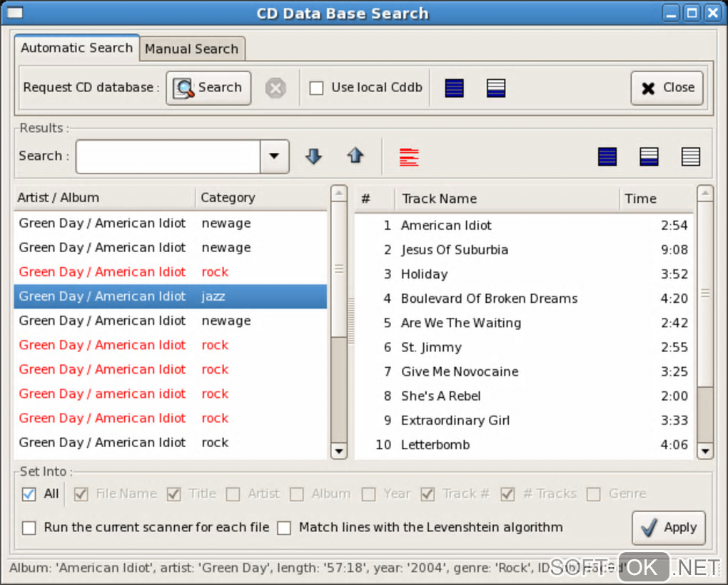
Task: Toggle red lines display icon in Results
Action: click(x=409, y=157)
